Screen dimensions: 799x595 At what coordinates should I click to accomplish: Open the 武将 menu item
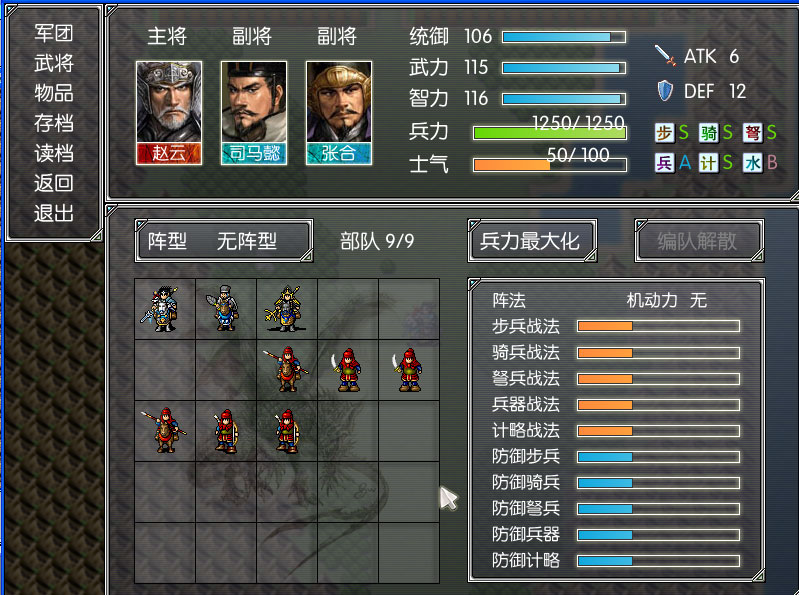pyautogui.click(x=54, y=63)
